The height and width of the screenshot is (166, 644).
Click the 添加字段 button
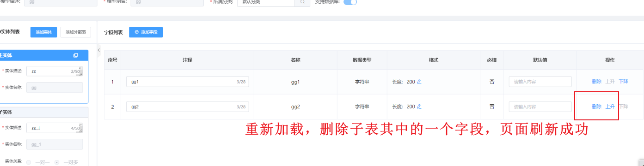pos(146,32)
